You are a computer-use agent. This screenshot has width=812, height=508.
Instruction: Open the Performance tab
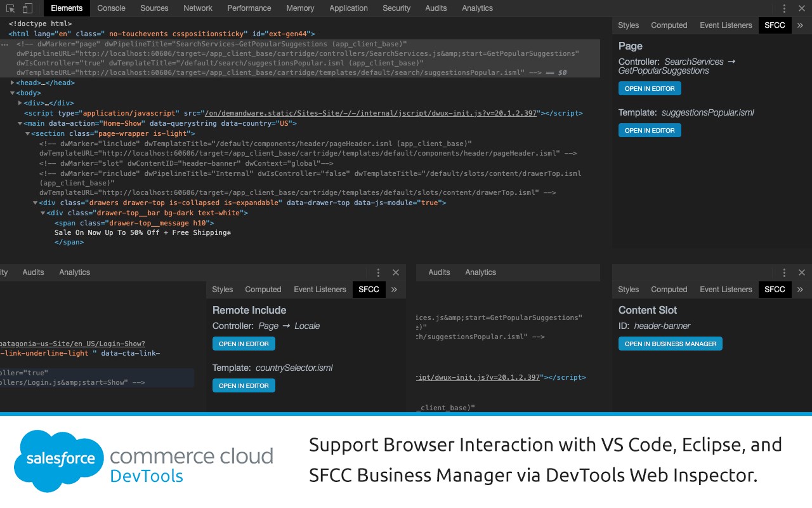tap(249, 8)
